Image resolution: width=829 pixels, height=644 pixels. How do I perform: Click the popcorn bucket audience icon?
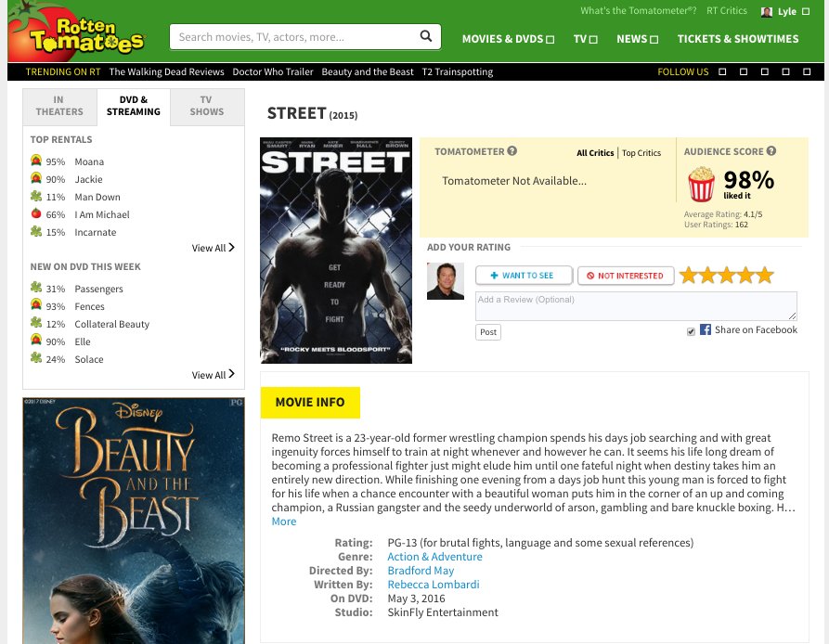click(701, 184)
